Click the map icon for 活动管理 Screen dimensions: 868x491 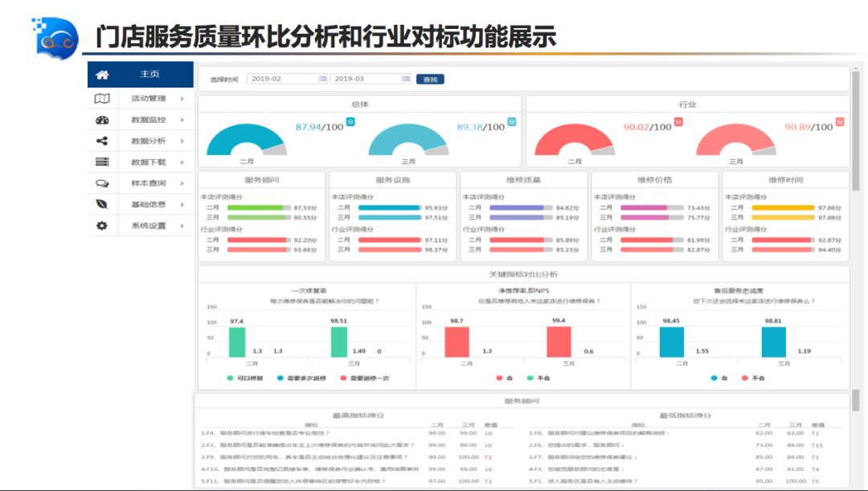point(102,99)
